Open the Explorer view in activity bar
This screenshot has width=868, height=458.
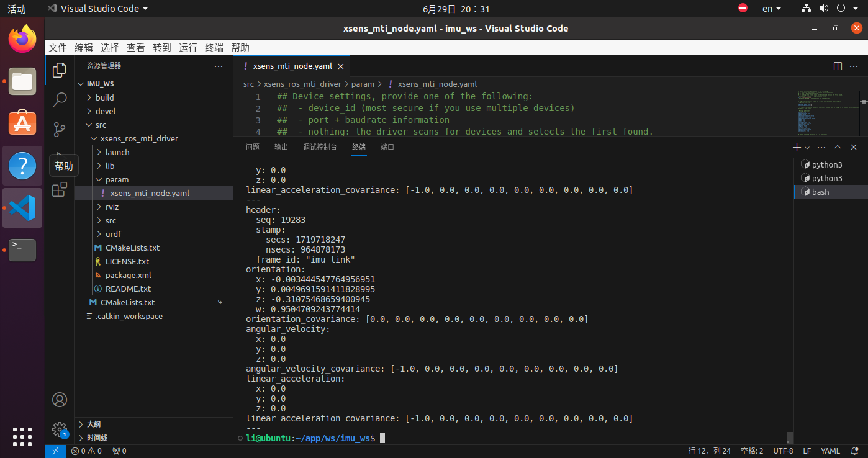60,70
